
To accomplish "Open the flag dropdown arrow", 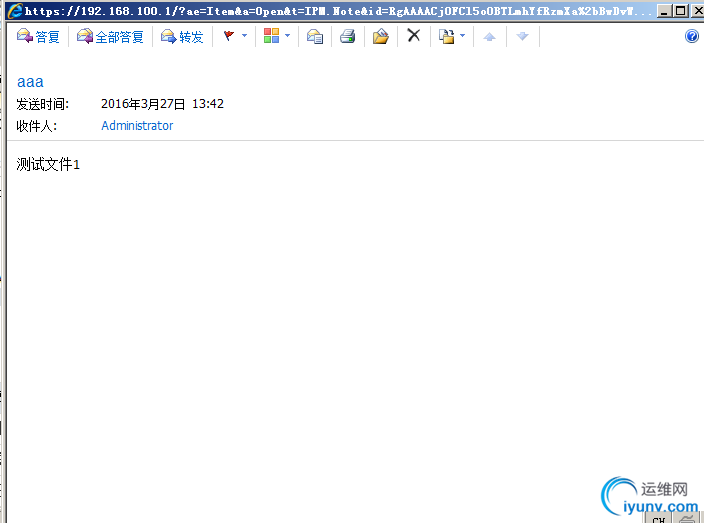I will [245, 35].
